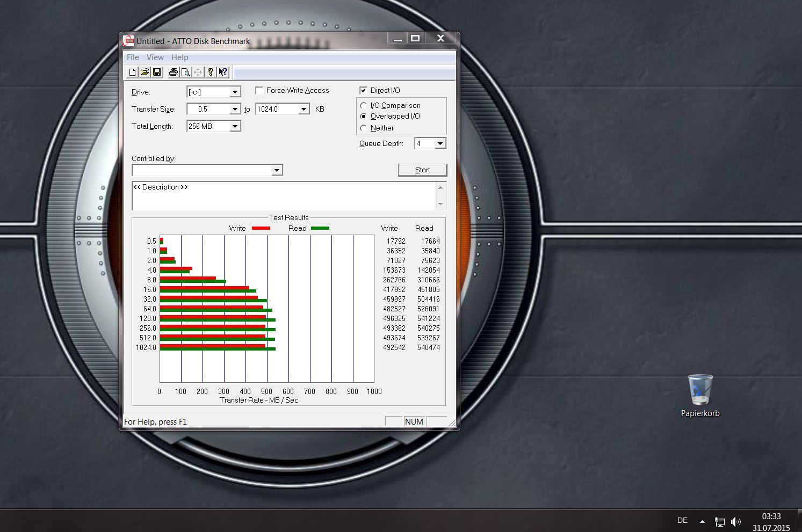Click read value 540474 in results
The height and width of the screenshot is (532, 802).
(429, 347)
